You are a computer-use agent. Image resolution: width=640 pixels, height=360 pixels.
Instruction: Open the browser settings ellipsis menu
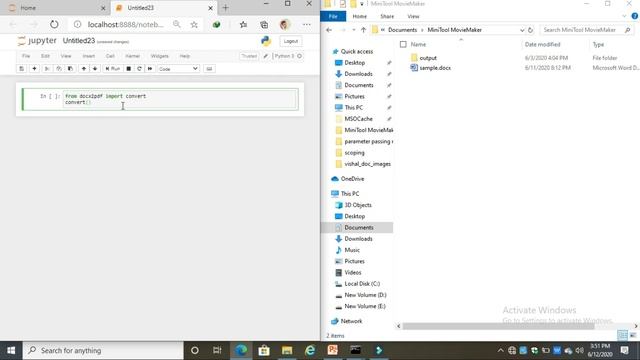coord(307,24)
